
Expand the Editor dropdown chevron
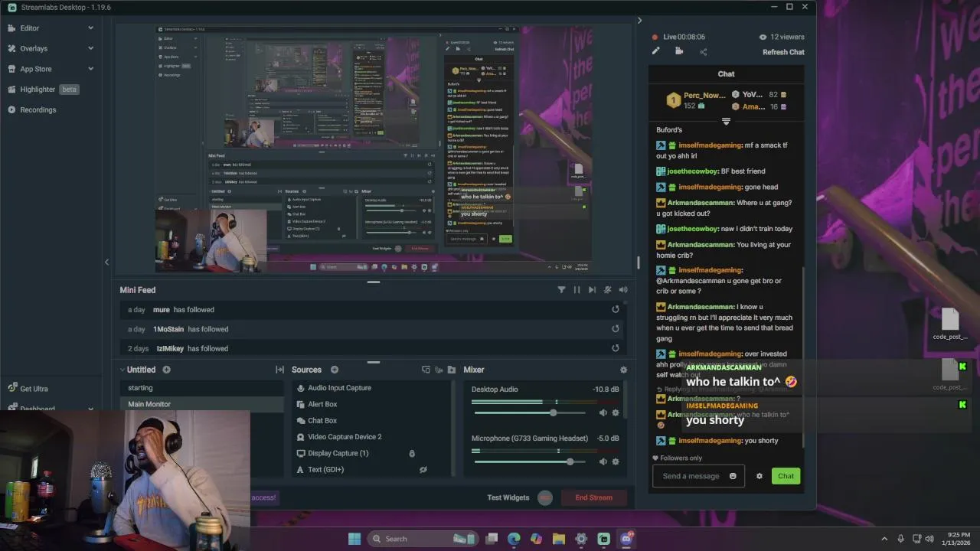click(x=90, y=28)
